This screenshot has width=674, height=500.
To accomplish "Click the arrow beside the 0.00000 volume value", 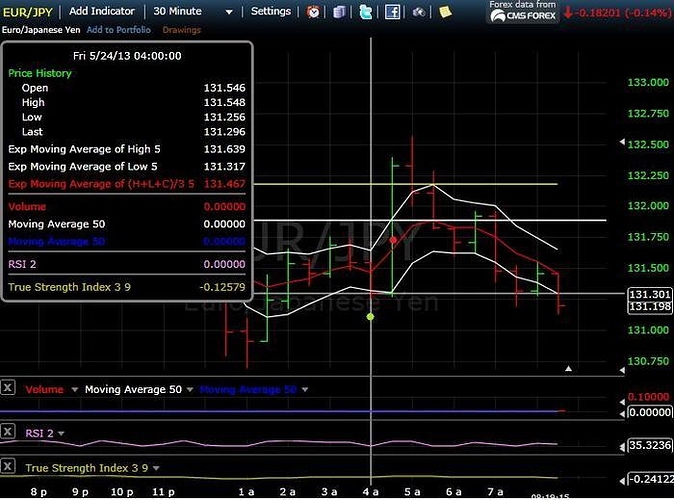I will point(622,414).
